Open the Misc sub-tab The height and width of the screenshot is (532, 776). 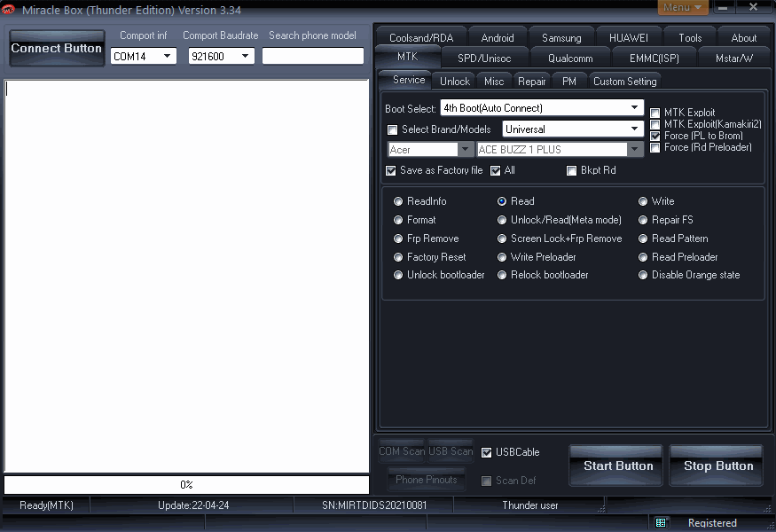494,82
